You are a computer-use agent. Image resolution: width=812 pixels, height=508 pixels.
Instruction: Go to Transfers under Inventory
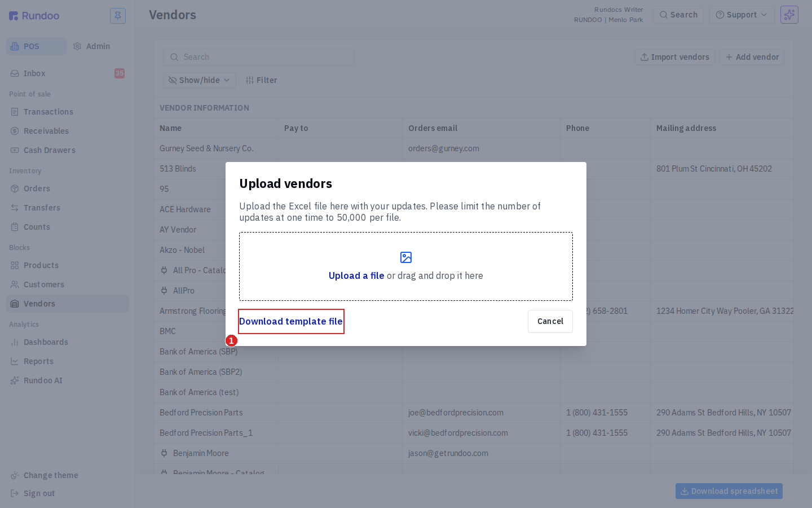pyautogui.click(x=67, y=208)
